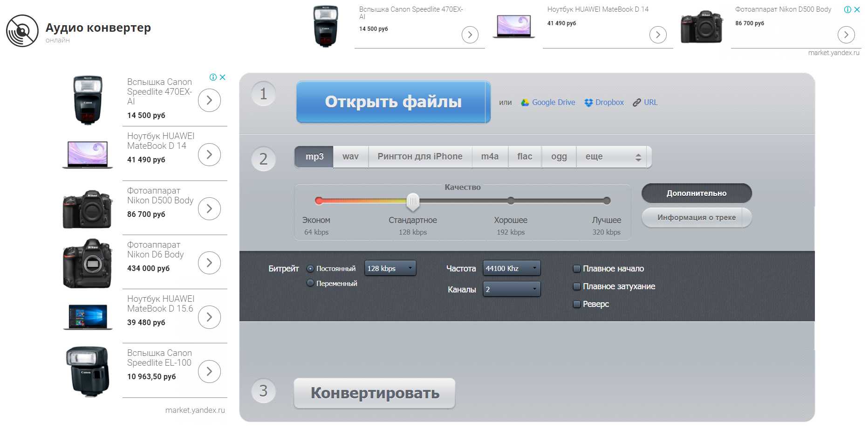Enable Плавное затухание checkbox
The width and height of the screenshot is (868, 431).
[x=577, y=286]
